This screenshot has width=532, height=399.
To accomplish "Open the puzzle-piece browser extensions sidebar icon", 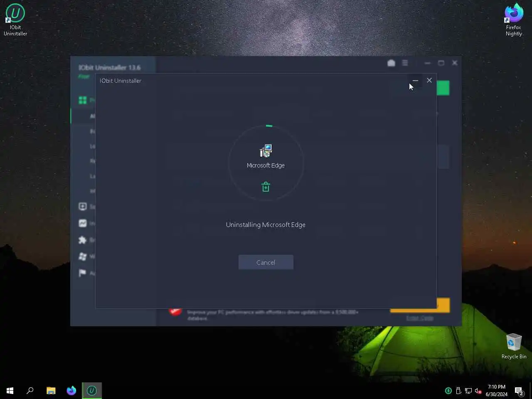I will [x=83, y=240].
